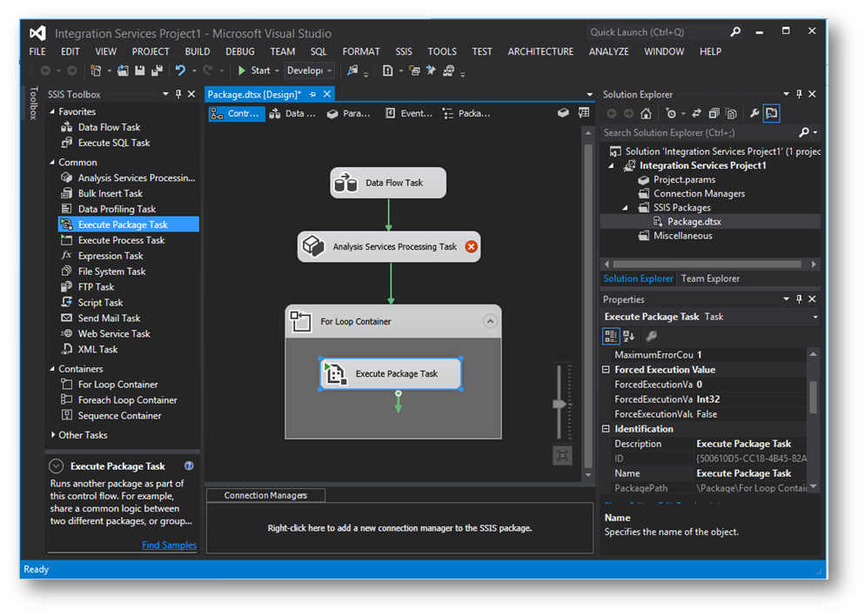Switch to the Event Handlers tab
The height and width of the screenshot is (616, 865).
[409, 114]
